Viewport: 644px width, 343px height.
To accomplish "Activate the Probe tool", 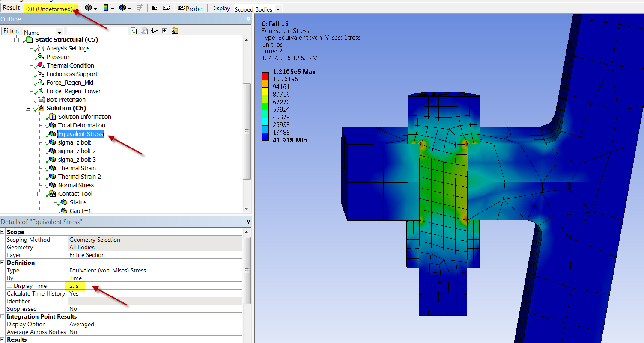I will 190,9.
